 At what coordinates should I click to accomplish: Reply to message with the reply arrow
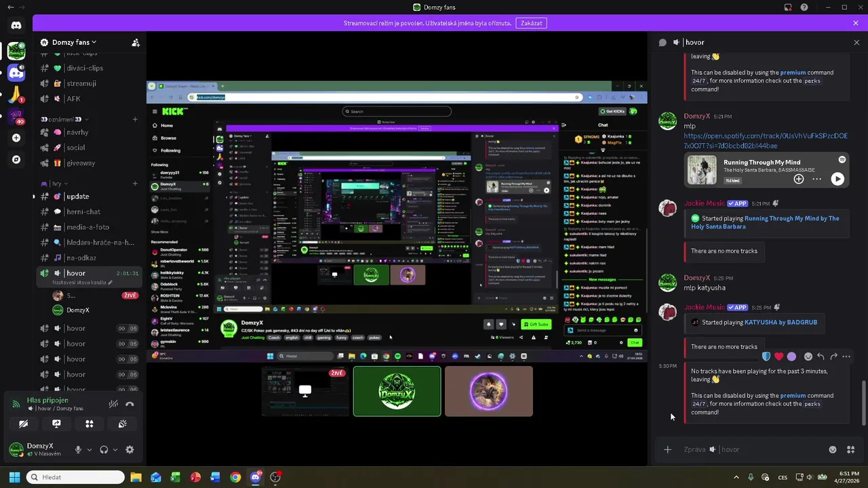pyautogui.click(x=821, y=357)
